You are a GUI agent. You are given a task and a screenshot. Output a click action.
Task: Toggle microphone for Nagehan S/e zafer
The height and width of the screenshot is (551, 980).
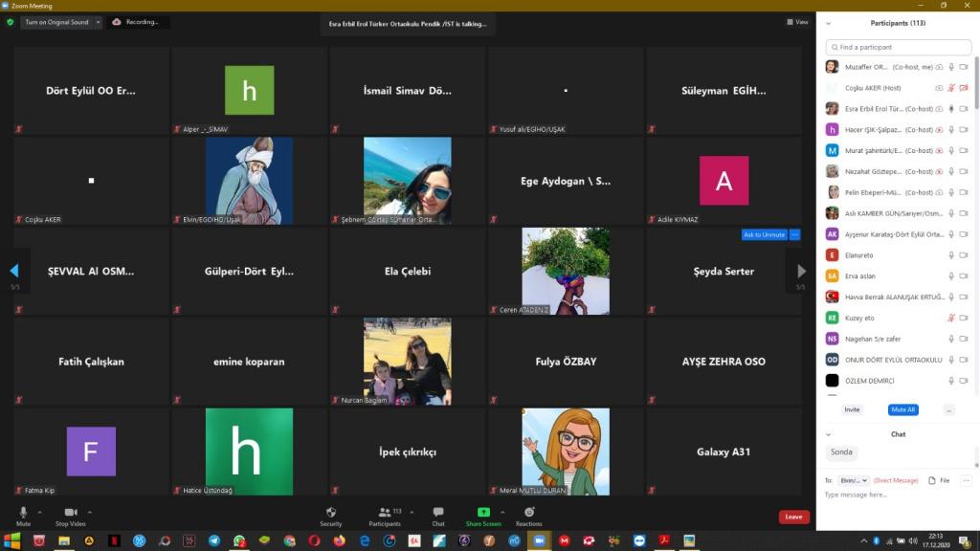951,339
